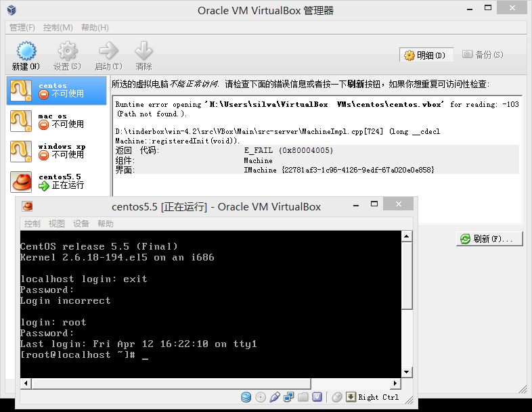Select the mac_os virtual machine entry
This screenshot has width=532, height=412.
tap(56, 120)
